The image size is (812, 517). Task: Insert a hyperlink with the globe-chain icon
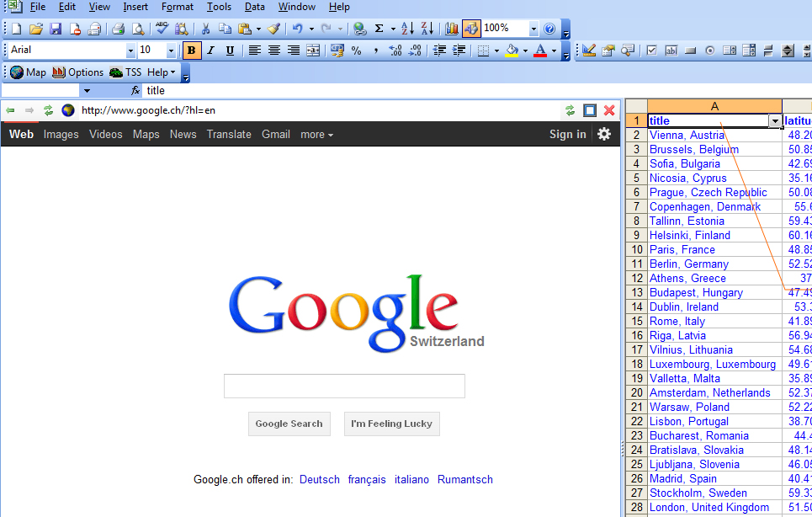coord(359,29)
